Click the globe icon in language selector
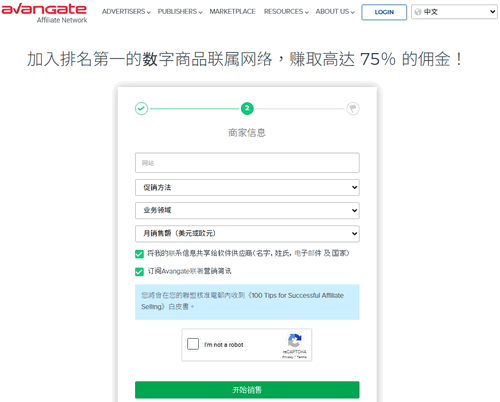Viewport: 500px width, 402px height. click(418, 12)
